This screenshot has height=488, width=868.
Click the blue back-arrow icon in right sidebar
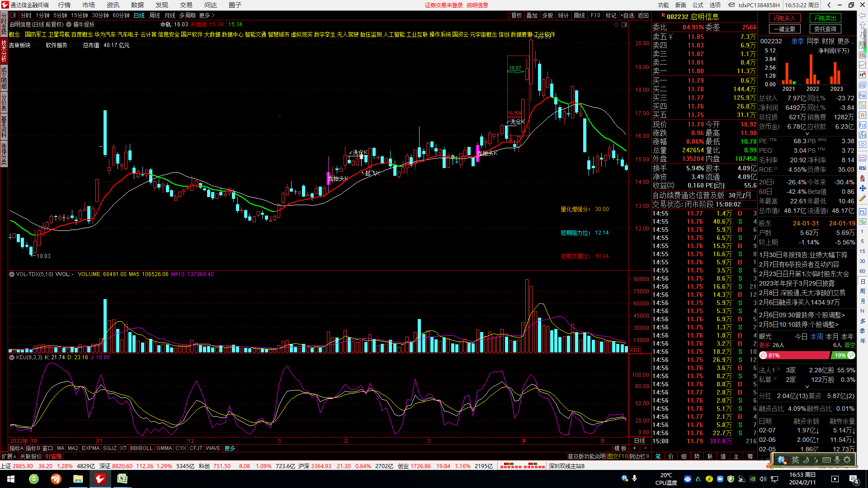coord(863,16)
